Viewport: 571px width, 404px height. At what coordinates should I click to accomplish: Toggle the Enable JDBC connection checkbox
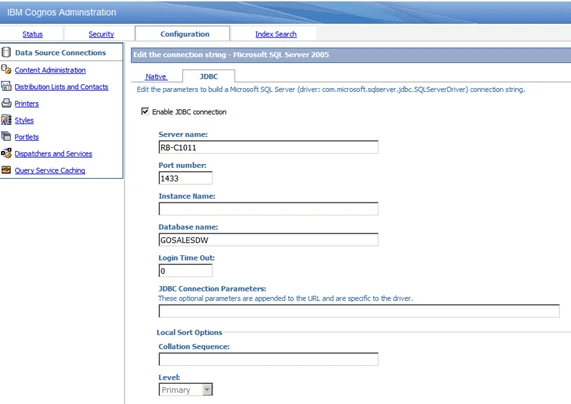(145, 111)
